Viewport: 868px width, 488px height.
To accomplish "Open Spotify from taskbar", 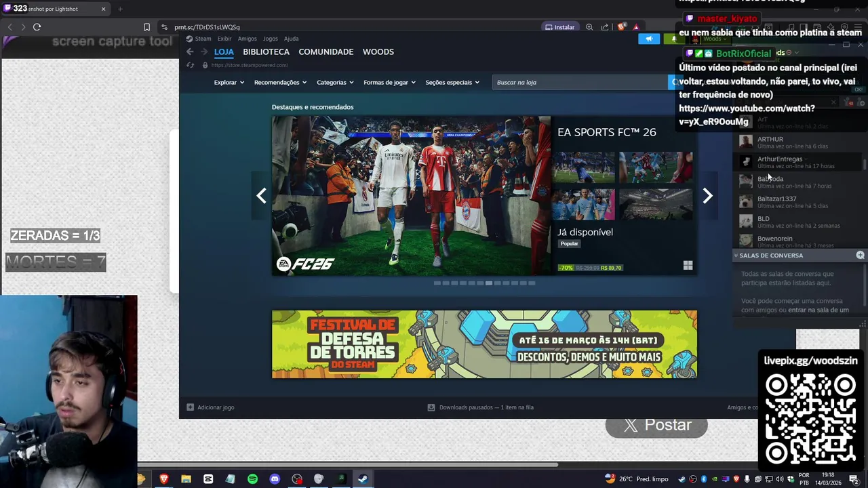I will (252, 479).
